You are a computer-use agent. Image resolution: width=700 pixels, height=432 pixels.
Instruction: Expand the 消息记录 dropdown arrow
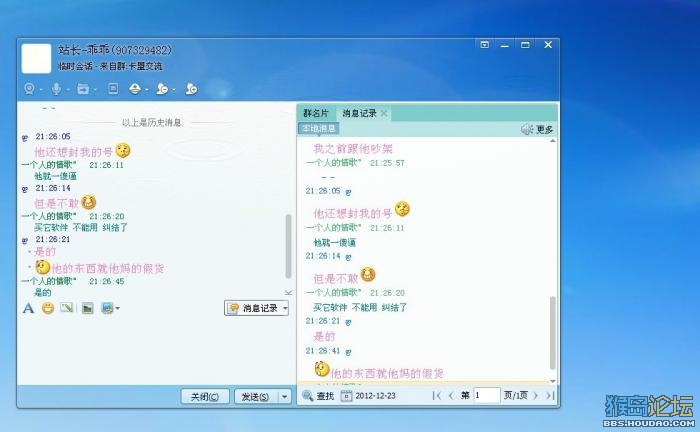[x=285, y=308]
